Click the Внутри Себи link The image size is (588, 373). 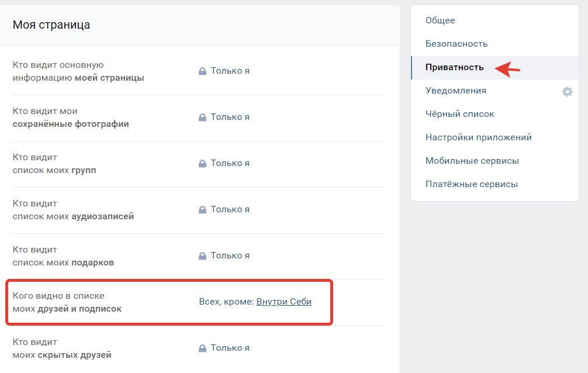(284, 301)
